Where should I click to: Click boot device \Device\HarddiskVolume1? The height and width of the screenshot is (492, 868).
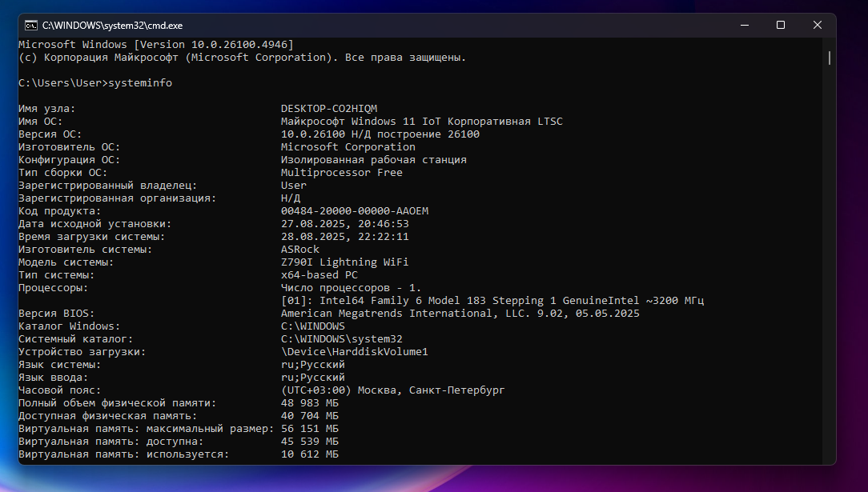(354, 351)
